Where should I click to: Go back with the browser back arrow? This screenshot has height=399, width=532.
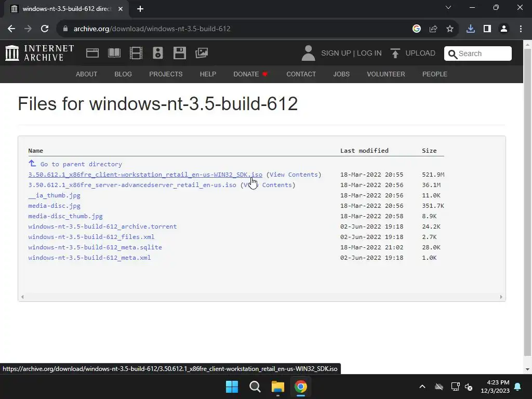click(x=11, y=29)
